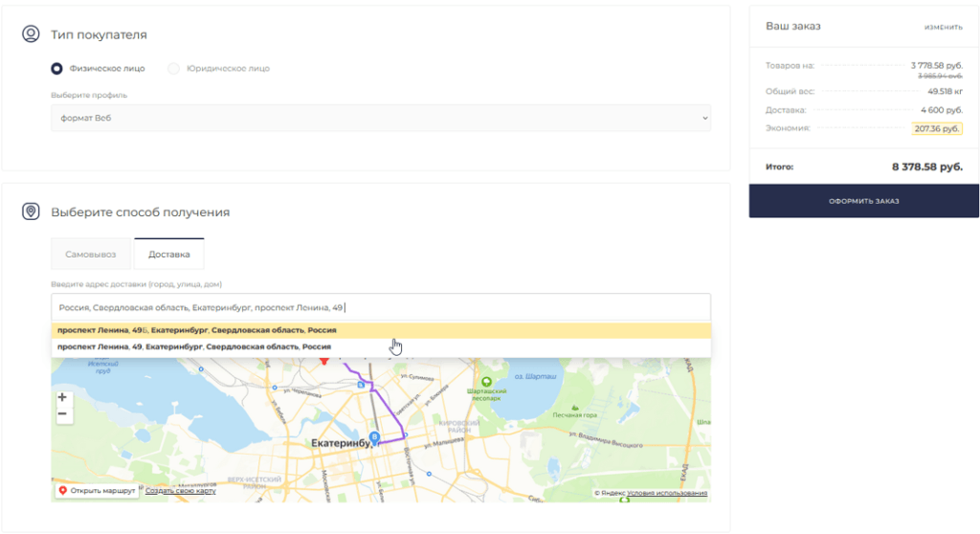Screen dimensions: 980x534
Task: Zoom in the map with plus button
Action: tap(62, 398)
